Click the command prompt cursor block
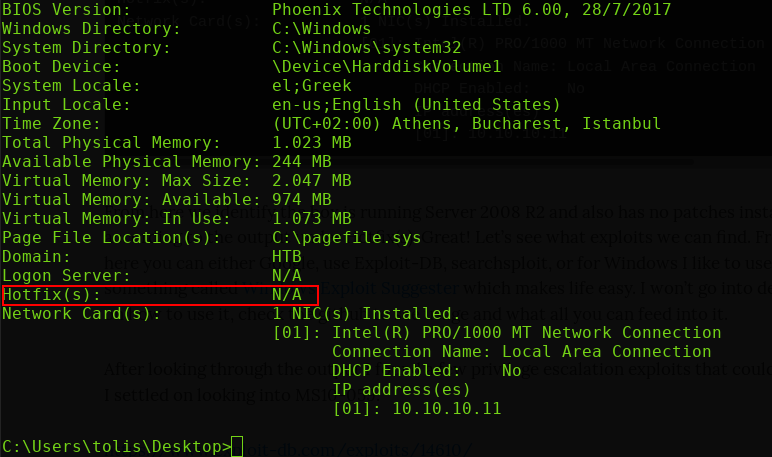The width and height of the screenshot is (772, 457). pyautogui.click(x=237, y=446)
